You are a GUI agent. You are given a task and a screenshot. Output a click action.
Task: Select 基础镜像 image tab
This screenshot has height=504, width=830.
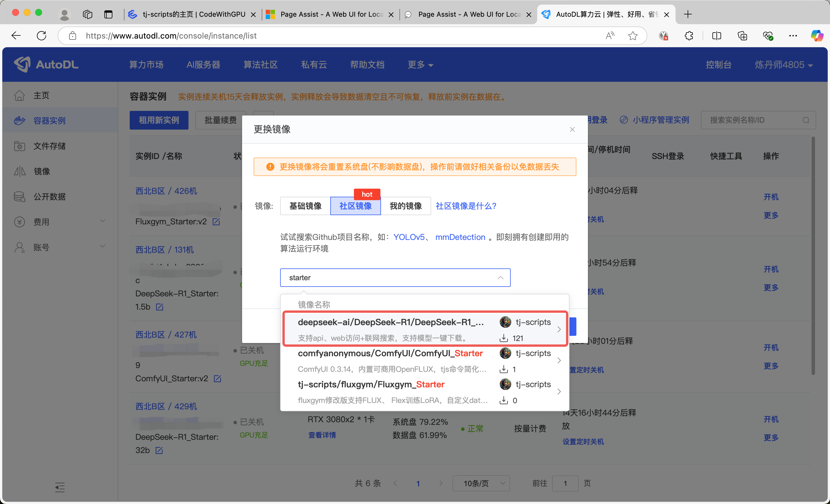[305, 206]
